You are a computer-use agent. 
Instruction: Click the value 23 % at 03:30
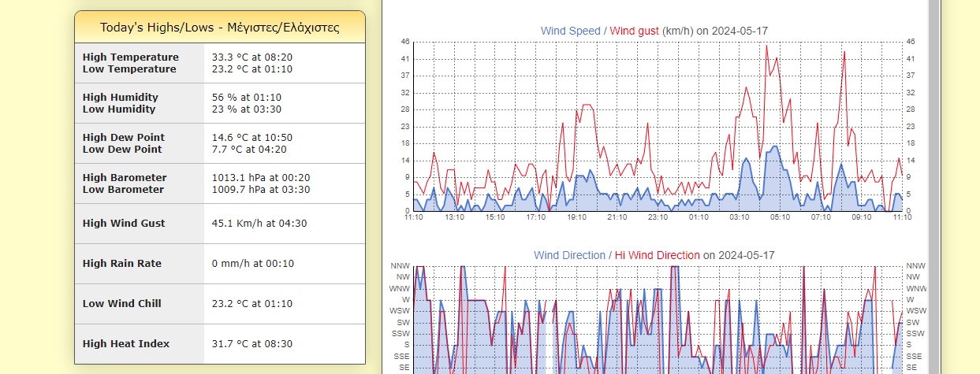247,109
